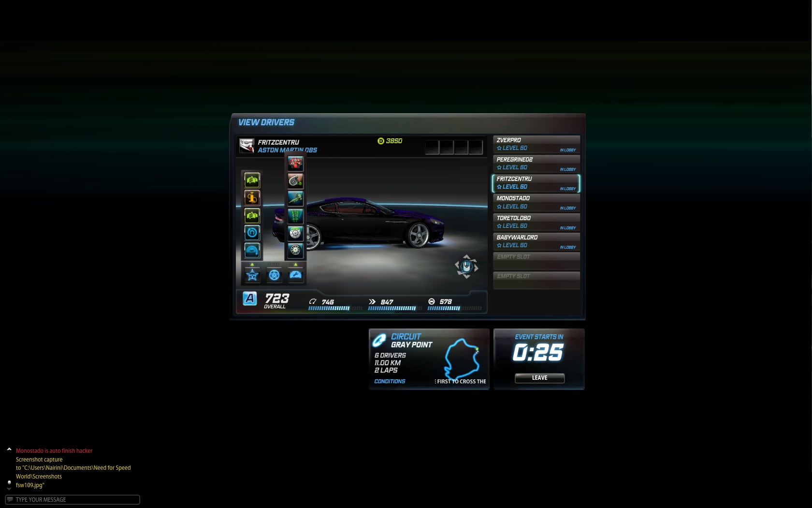
Task: Click the VIEW DRIVERS panel title
Action: pos(266,122)
